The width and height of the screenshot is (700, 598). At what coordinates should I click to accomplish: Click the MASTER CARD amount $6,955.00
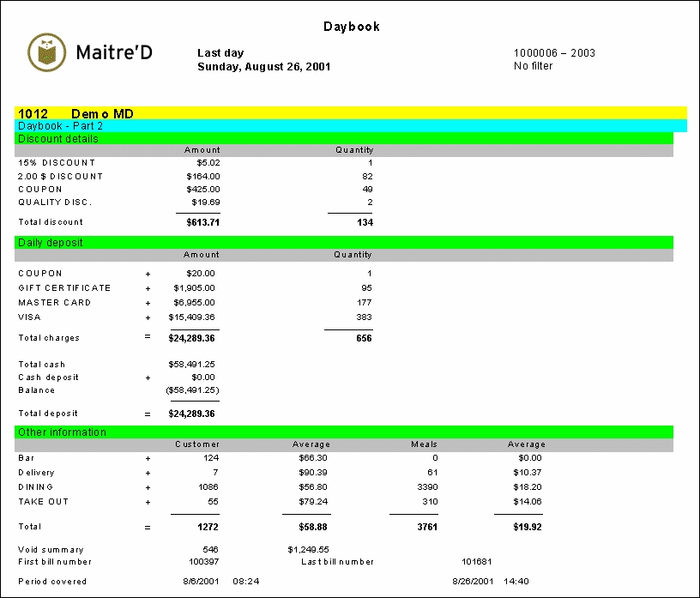[x=196, y=303]
